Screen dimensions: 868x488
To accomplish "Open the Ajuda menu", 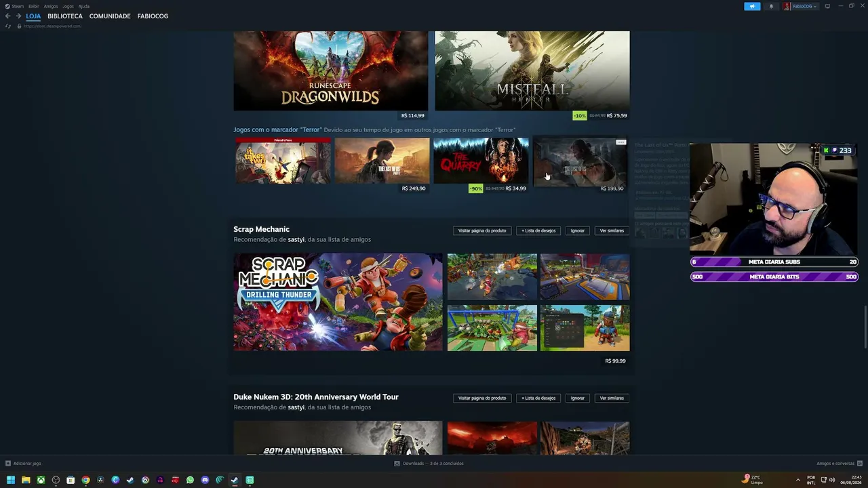I will (84, 6).
